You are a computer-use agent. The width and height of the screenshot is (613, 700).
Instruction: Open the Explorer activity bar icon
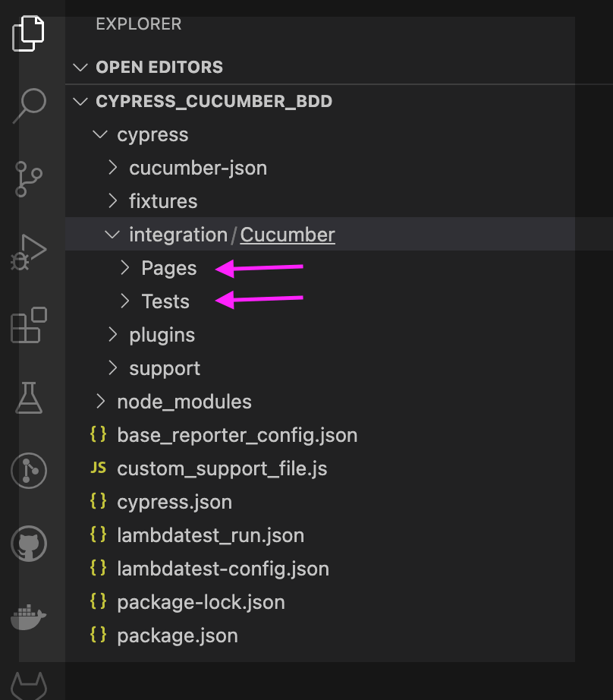coord(29,34)
